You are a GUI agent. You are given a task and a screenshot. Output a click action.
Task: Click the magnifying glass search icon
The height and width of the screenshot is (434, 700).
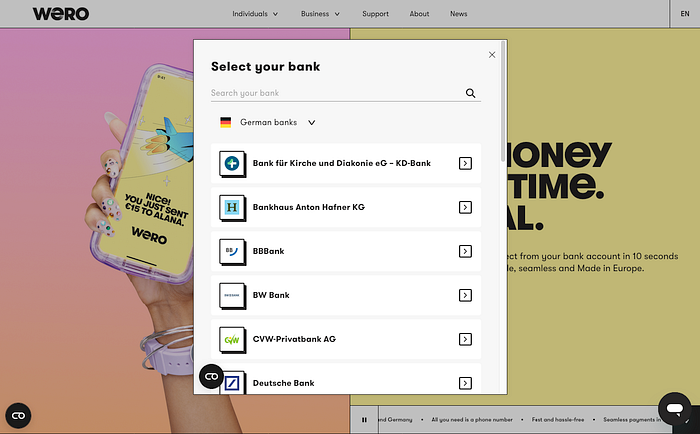tap(471, 93)
